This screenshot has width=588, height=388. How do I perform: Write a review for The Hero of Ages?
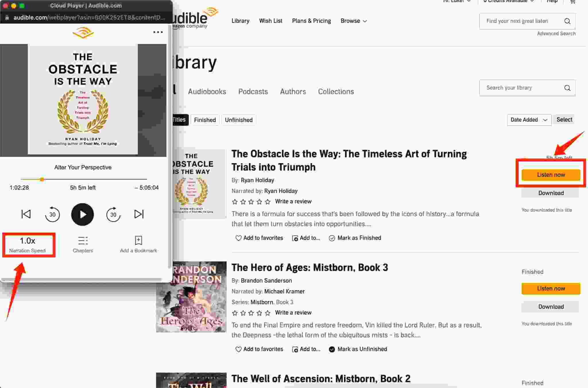pyautogui.click(x=293, y=312)
